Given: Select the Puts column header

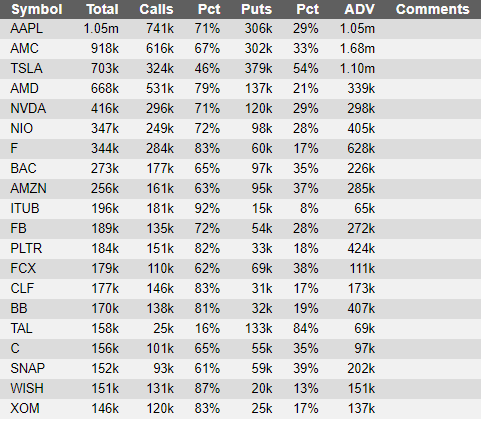Looking at the screenshot, I should [x=256, y=9].
